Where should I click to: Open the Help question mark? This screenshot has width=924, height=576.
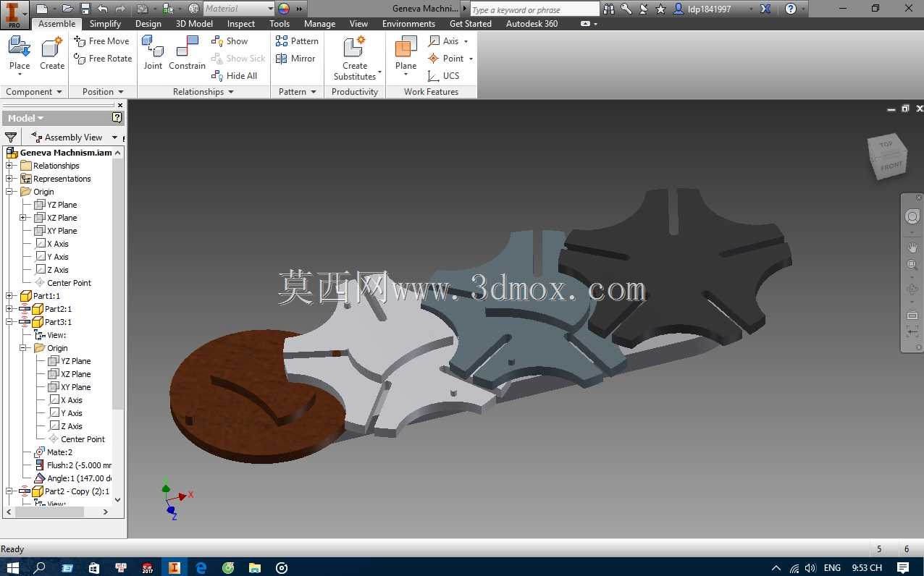(791, 9)
